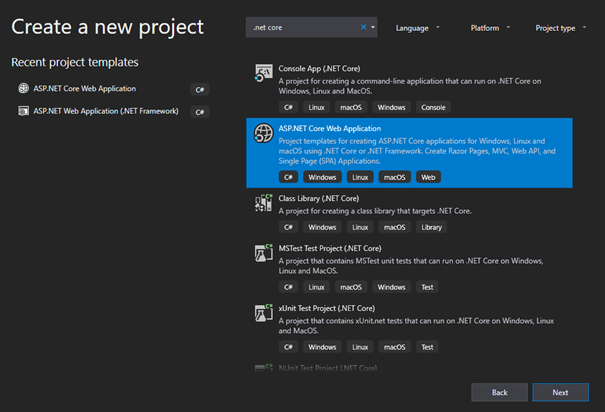Screen dimensions: 605x412
Task: Click the Back button
Action: [x=499, y=392]
